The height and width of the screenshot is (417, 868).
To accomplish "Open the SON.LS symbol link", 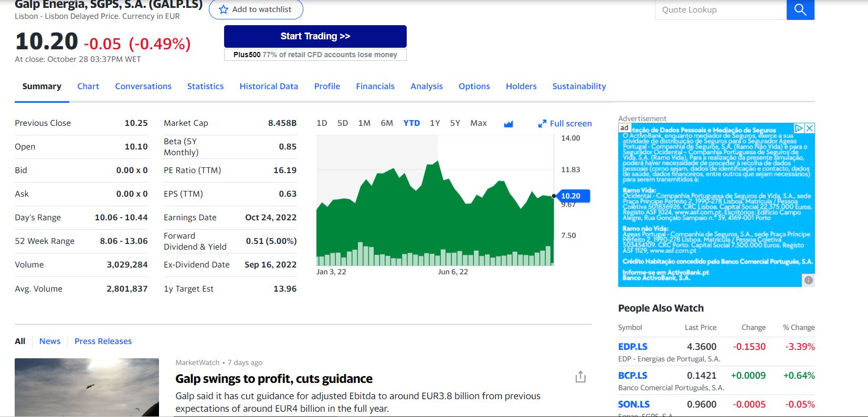I will pyautogui.click(x=633, y=404).
